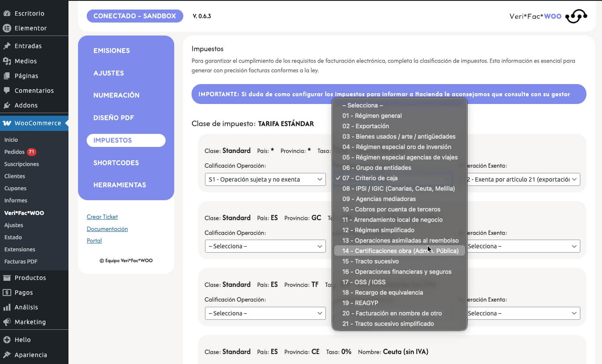
Task: Click the Elementor icon in sidebar
Action: (7, 28)
